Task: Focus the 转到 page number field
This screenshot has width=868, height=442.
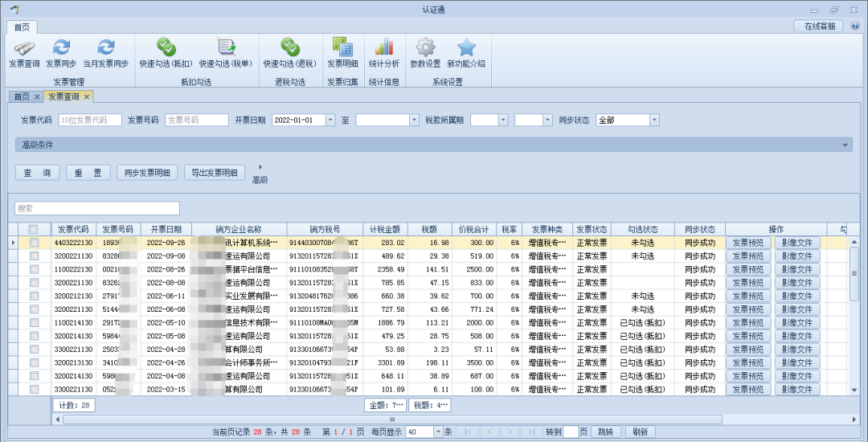Action: click(570, 432)
